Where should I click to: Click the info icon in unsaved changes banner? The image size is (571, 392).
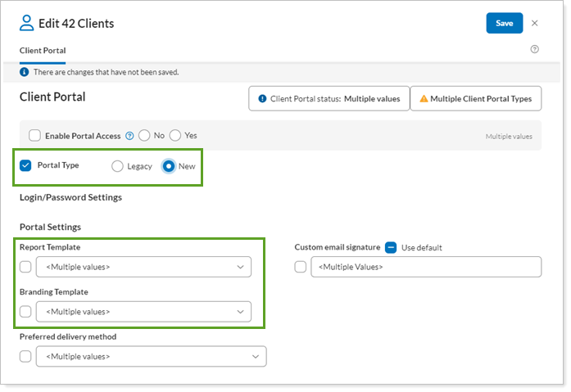[24, 72]
